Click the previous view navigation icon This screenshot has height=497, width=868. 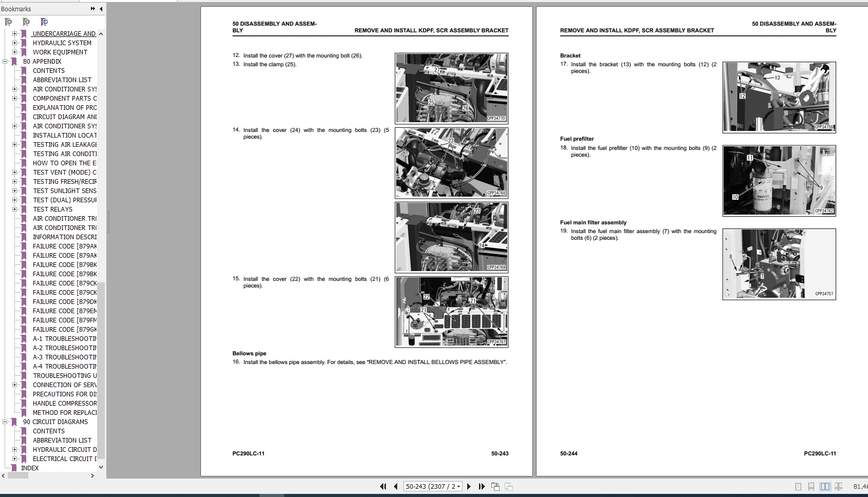click(x=495, y=486)
